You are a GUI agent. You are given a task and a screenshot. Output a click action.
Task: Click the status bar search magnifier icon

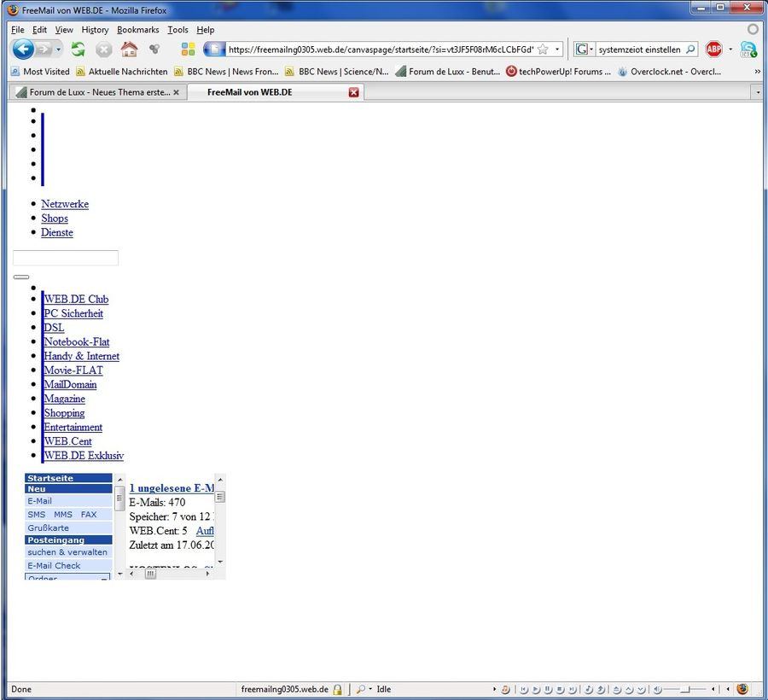click(360, 689)
